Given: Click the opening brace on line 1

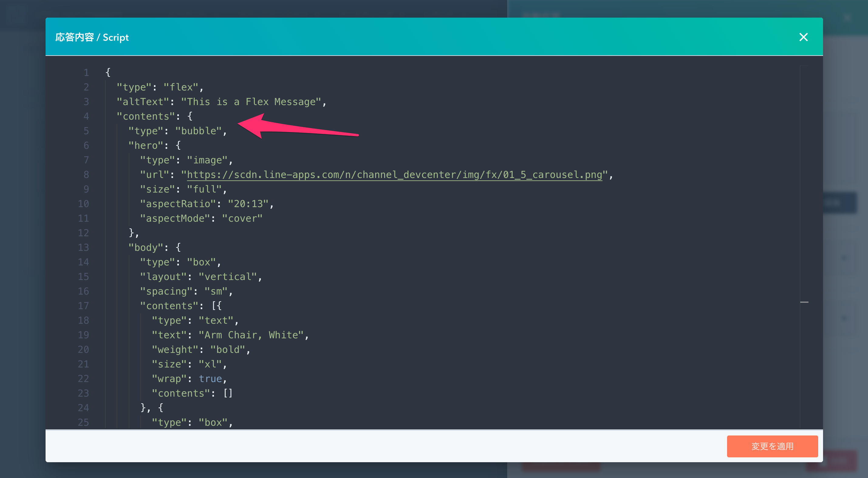Looking at the screenshot, I should click(x=108, y=72).
